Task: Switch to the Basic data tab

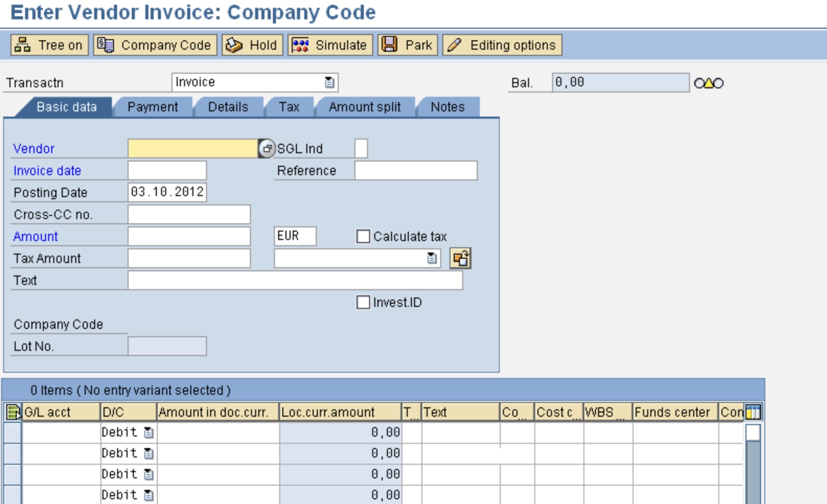Action: point(66,107)
